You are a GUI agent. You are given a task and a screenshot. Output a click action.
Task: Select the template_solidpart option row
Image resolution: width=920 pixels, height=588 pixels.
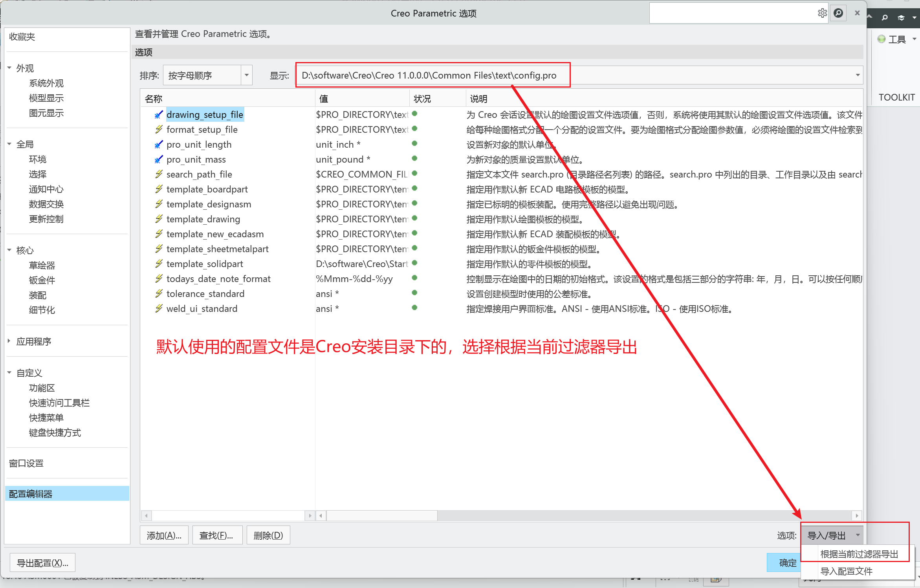click(502, 264)
